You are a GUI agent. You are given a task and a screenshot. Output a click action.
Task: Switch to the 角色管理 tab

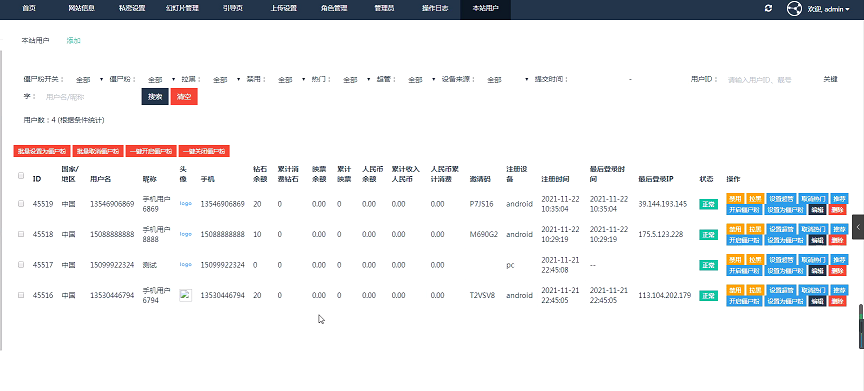tap(333, 9)
